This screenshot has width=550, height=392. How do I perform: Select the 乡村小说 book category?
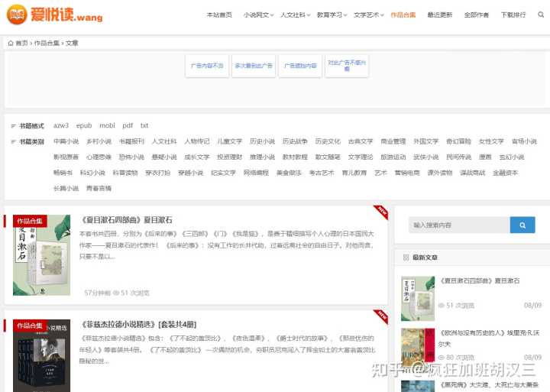click(x=99, y=141)
